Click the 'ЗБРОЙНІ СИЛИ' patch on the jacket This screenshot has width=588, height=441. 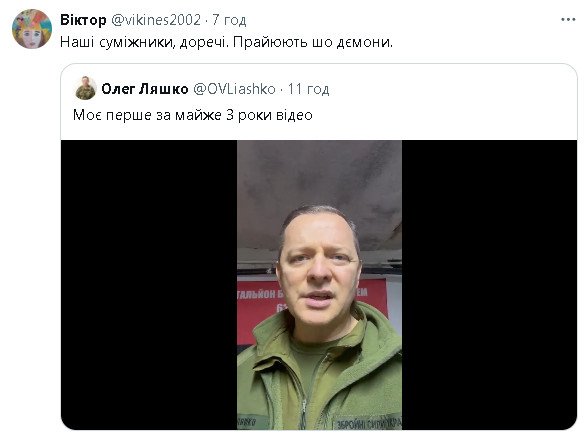pos(368,424)
